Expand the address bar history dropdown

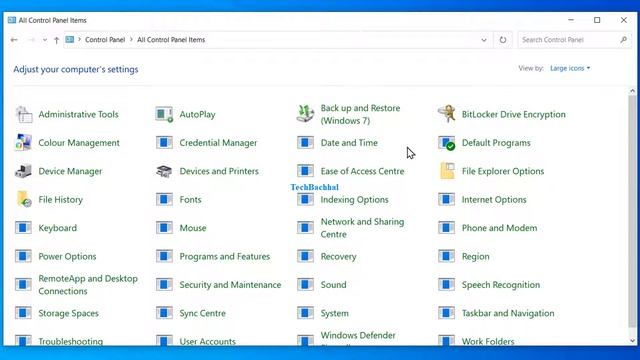(x=484, y=40)
